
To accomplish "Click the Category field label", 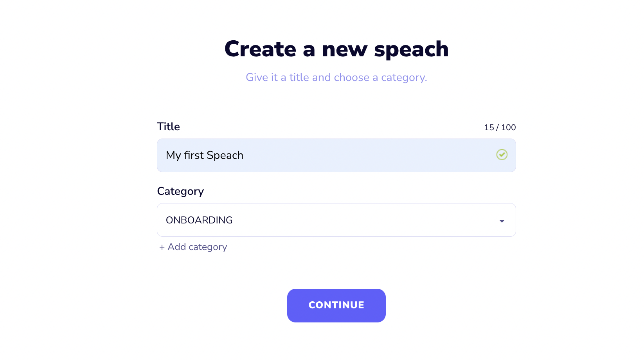I will (x=180, y=191).
